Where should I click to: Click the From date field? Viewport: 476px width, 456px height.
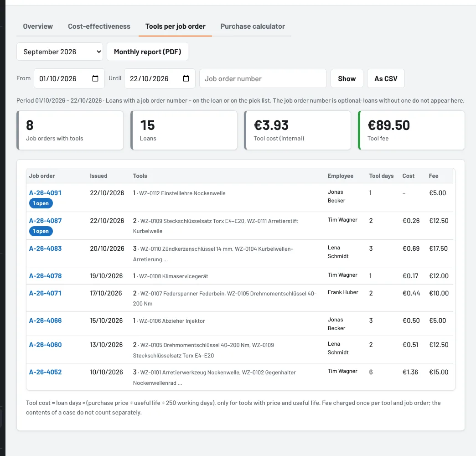(69, 78)
